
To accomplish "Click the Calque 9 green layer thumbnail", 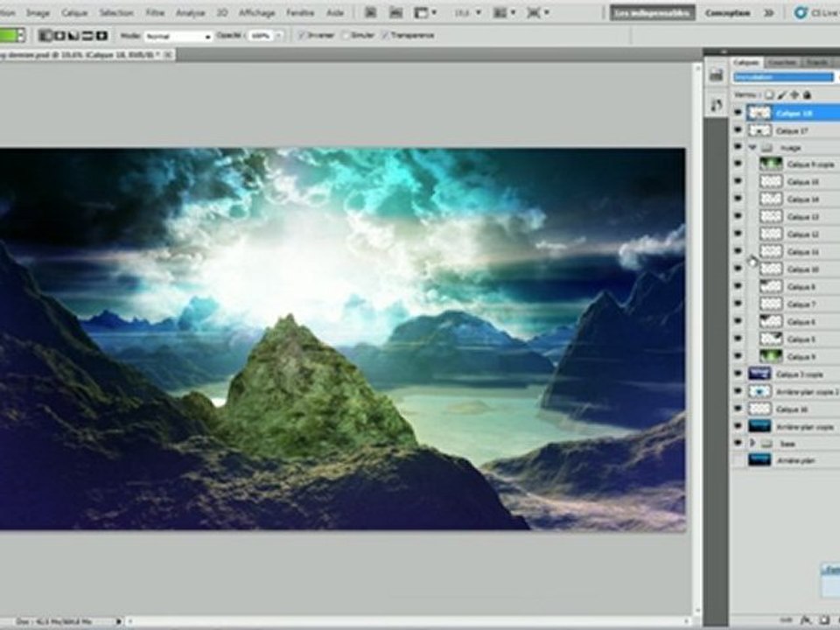I will pyautogui.click(x=771, y=356).
